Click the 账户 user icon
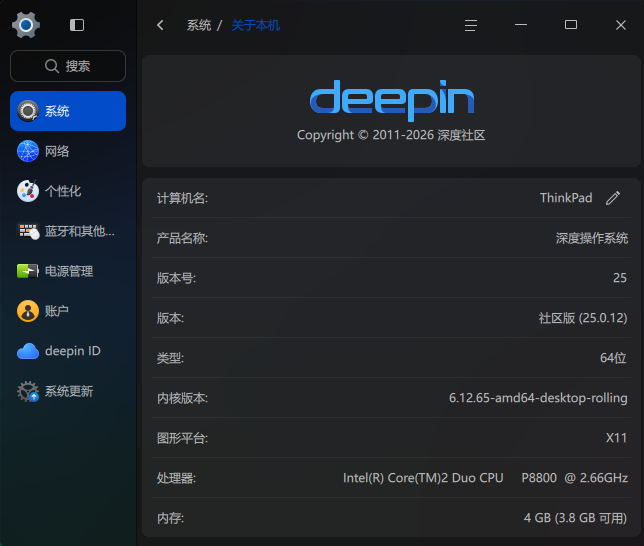This screenshot has width=644, height=546. (x=28, y=311)
